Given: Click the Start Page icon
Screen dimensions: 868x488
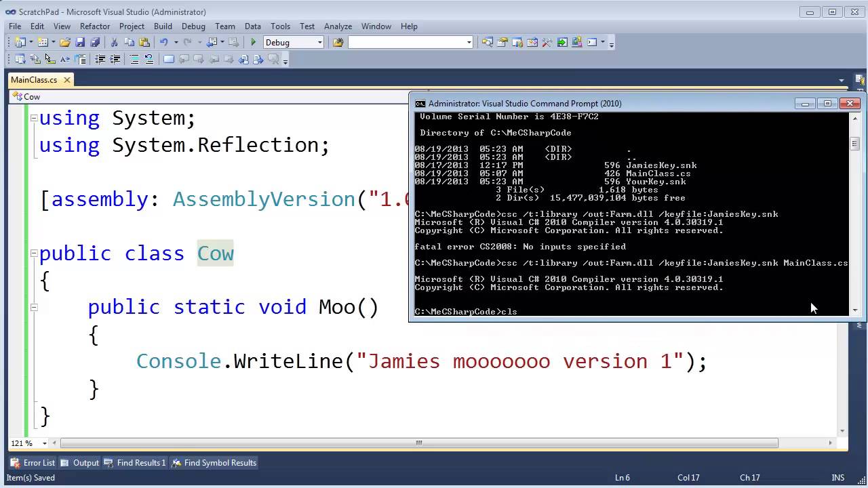Looking at the screenshot, I should coord(562,42).
